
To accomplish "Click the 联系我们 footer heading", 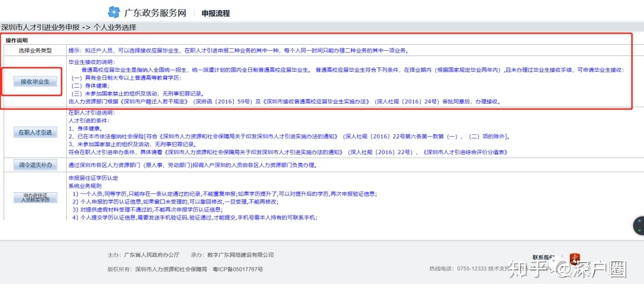I will 544,257.
